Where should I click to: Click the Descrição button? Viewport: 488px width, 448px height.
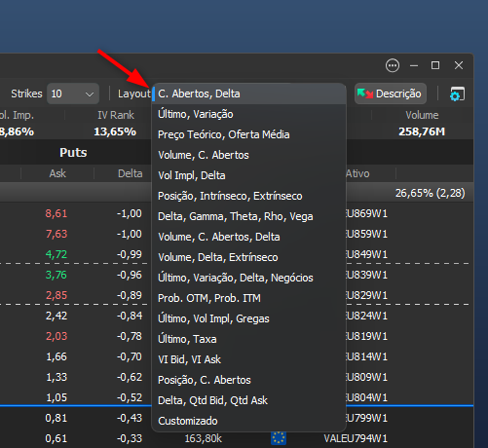pos(391,93)
